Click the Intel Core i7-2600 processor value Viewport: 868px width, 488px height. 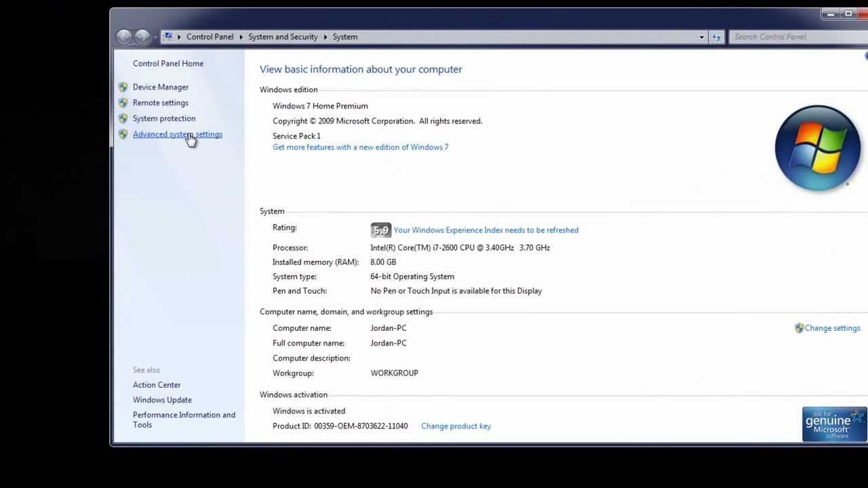coord(460,248)
